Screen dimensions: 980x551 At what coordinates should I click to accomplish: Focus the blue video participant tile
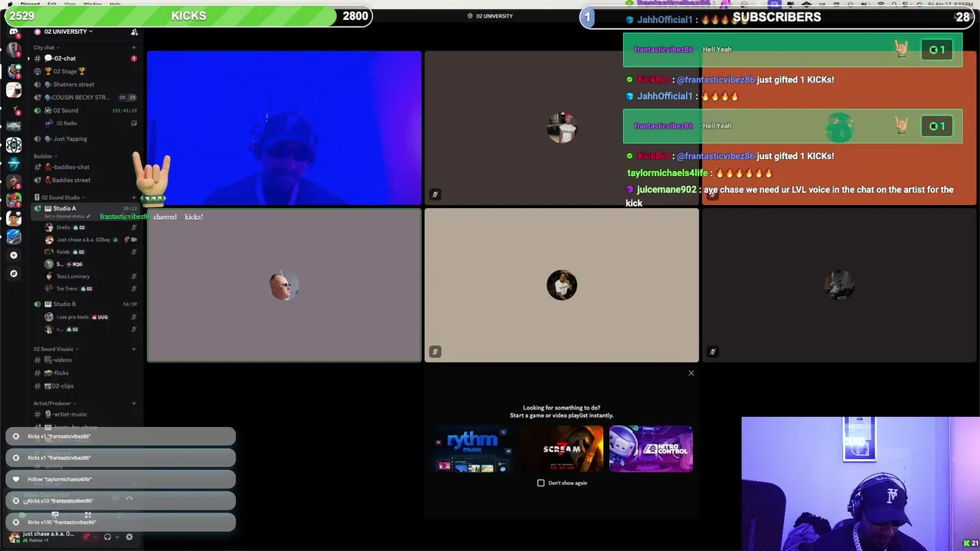tap(284, 128)
